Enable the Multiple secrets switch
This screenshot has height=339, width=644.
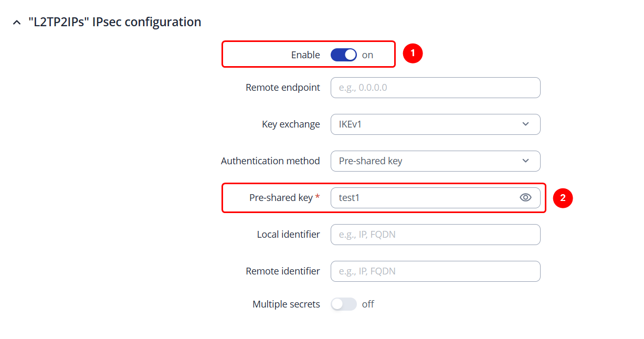click(x=344, y=304)
